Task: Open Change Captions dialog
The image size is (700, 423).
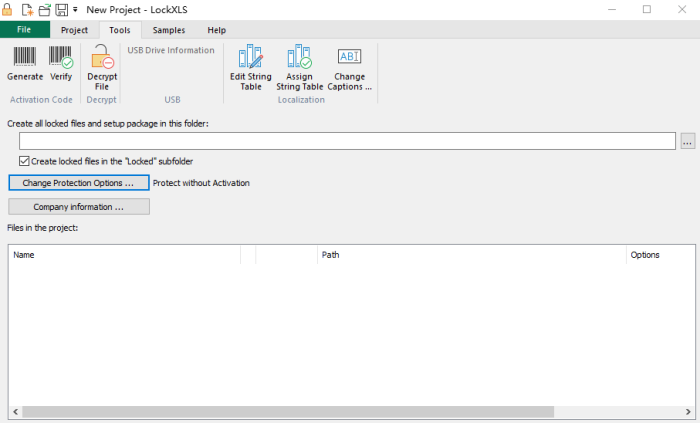Action: tap(350, 67)
